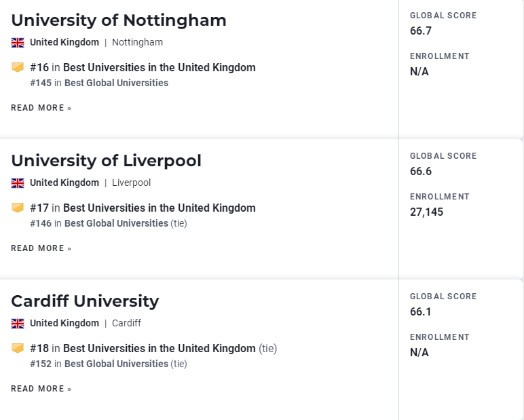Click yellow ranking badge next to #16
The height and width of the screenshot is (420, 524).
click(18, 67)
